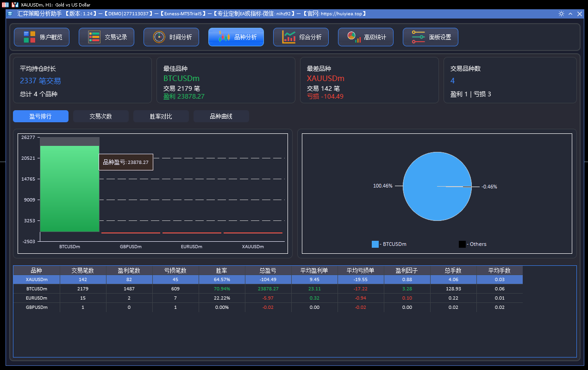588x370 pixels.
Task: Click the -0.46% pie chart label
Action: 489,187
